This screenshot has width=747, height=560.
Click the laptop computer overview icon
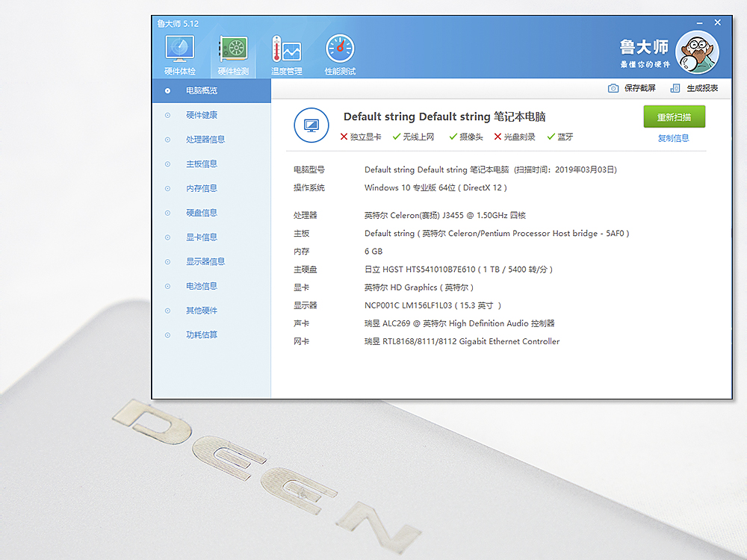311,125
